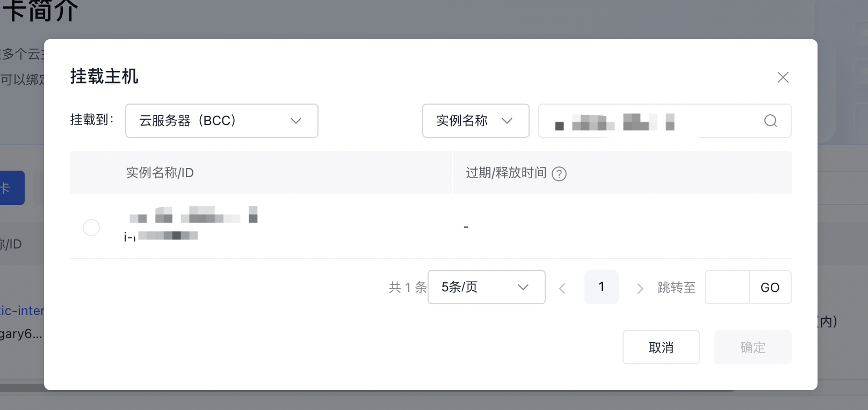Click the 过期/释放时间 help question icon
Viewport: 868px width, 410px height.
pos(559,174)
